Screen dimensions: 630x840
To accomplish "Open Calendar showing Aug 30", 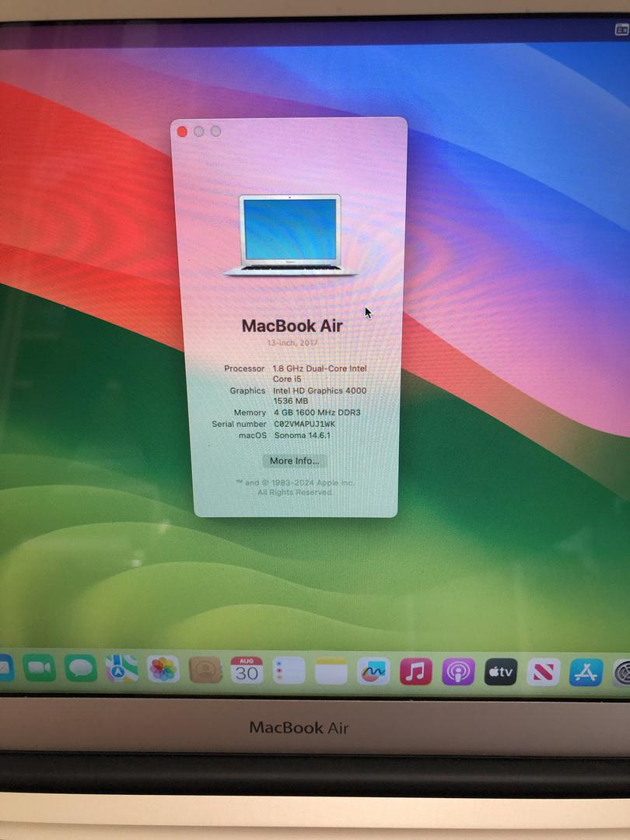I will pyautogui.click(x=247, y=670).
